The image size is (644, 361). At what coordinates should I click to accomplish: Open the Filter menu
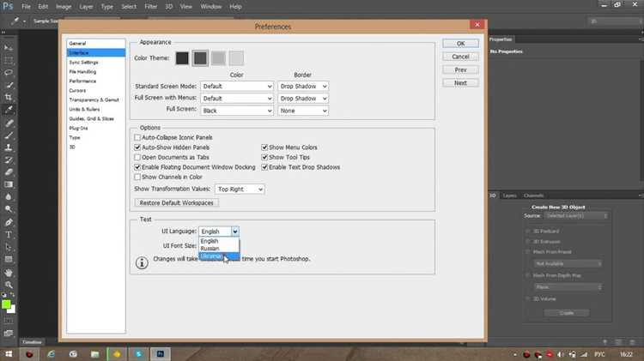pos(151,7)
